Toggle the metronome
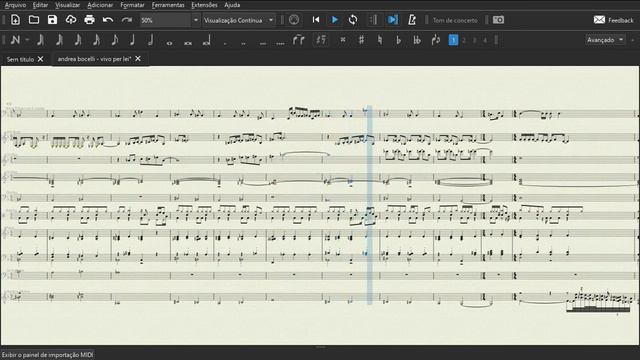 pyautogui.click(x=412, y=20)
